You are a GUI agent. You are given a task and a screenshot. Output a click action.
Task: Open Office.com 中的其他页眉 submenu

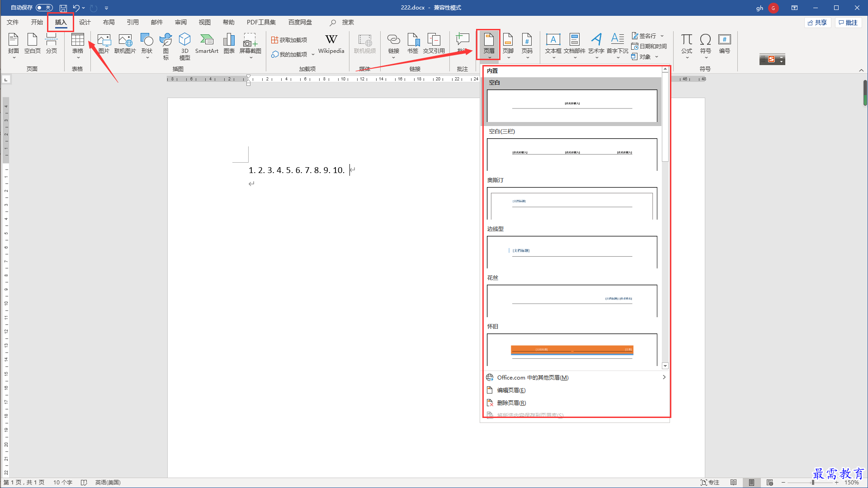point(576,377)
